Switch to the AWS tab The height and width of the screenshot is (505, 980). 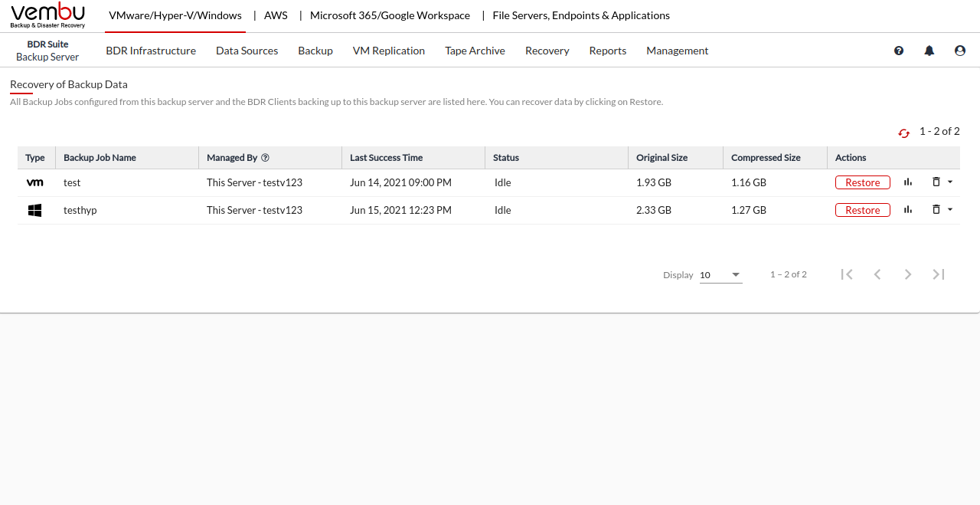point(276,15)
